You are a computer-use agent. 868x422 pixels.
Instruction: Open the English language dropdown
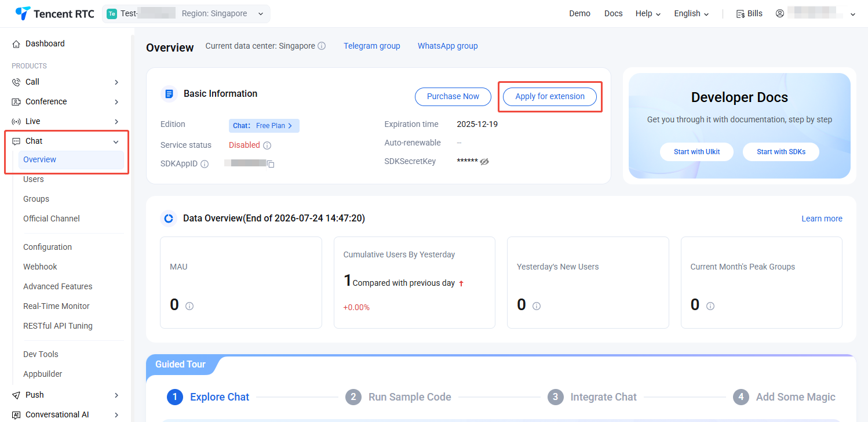click(x=691, y=14)
